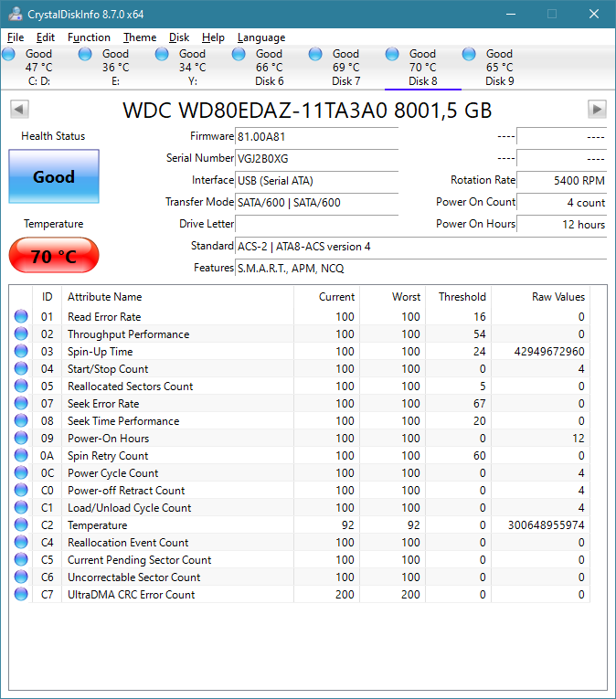Screen dimensions: 616x699
Task: Click the Transfer Mode field
Action: [317, 202]
